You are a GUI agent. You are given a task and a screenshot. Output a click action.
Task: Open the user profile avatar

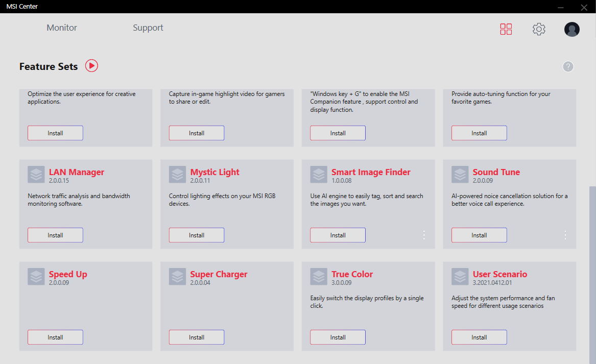tap(571, 29)
